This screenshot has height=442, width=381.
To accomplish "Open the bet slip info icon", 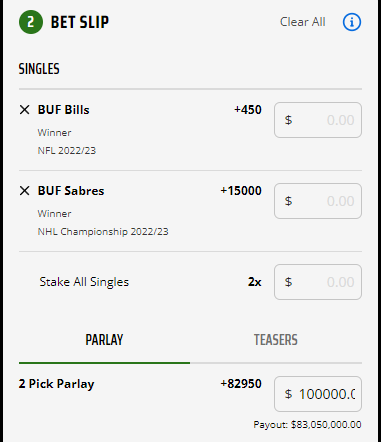I will point(352,22).
